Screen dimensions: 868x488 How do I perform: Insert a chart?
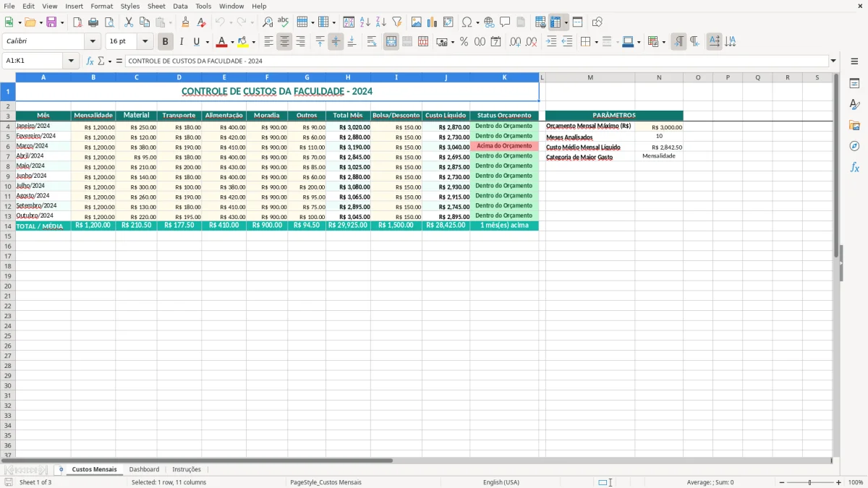433,22
